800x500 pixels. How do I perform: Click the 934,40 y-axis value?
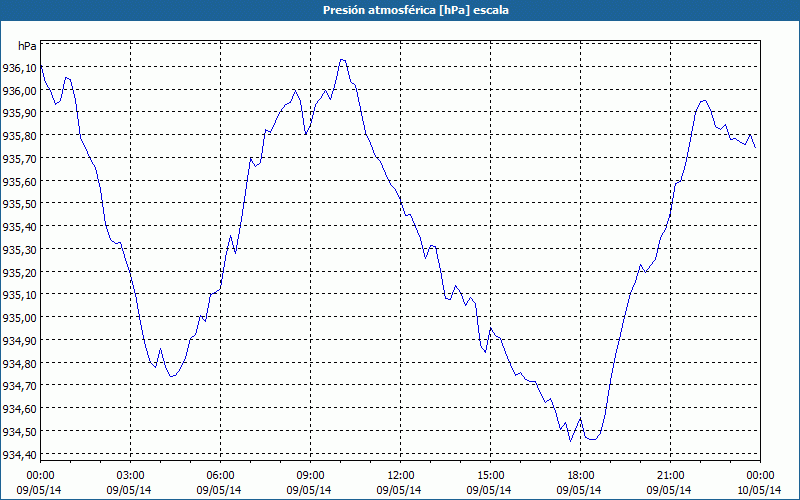click(x=20, y=455)
